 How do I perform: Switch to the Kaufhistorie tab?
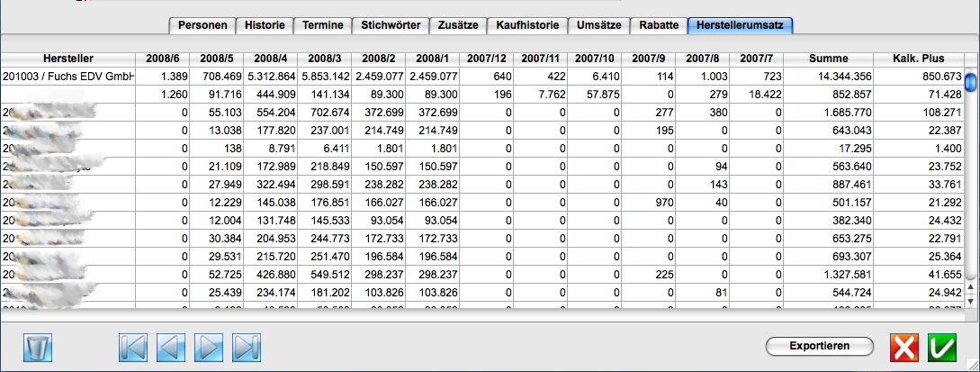tap(527, 25)
